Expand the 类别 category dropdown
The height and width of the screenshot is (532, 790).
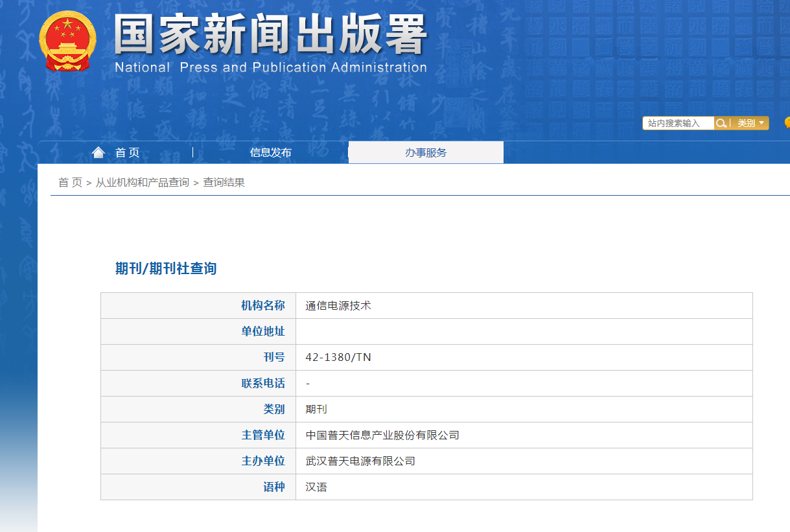click(750, 123)
